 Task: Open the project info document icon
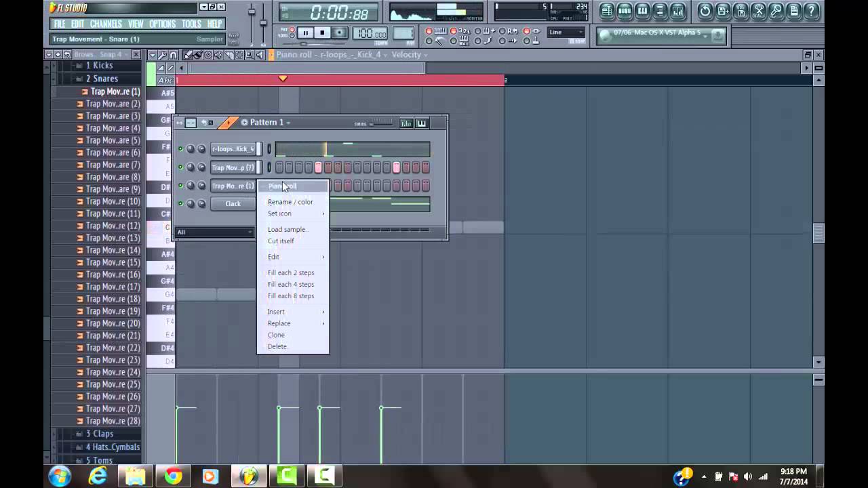coord(794,11)
